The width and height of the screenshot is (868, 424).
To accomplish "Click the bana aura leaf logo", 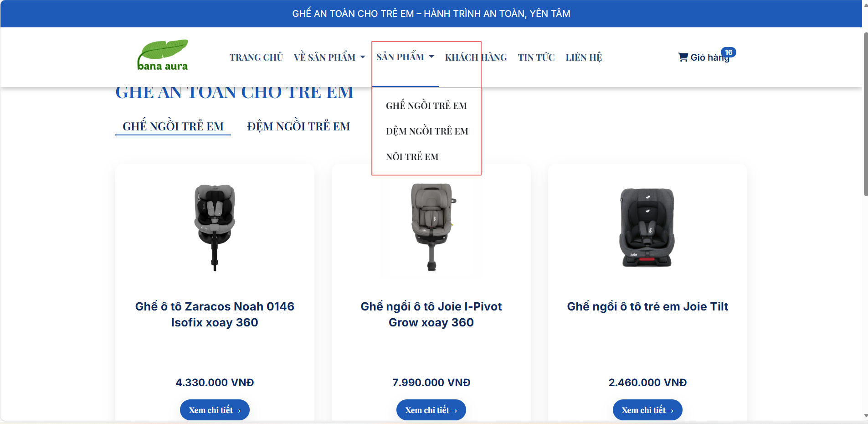I will tap(163, 55).
